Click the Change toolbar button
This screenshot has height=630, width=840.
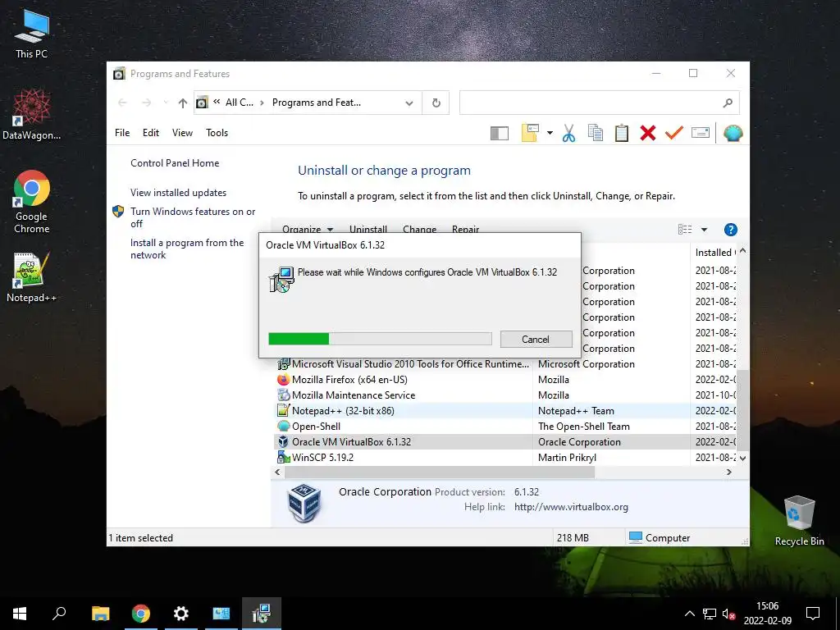pos(419,230)
